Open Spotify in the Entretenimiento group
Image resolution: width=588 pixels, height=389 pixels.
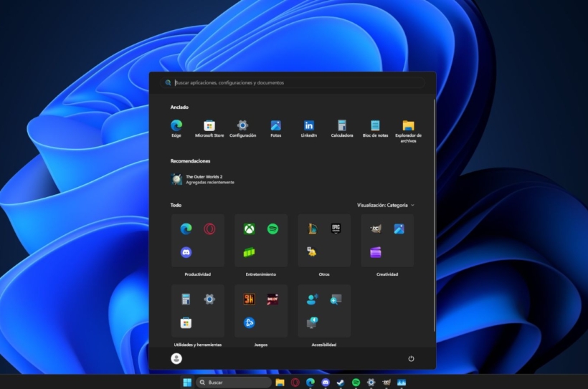pyautogui.click(x=272, y=229)
